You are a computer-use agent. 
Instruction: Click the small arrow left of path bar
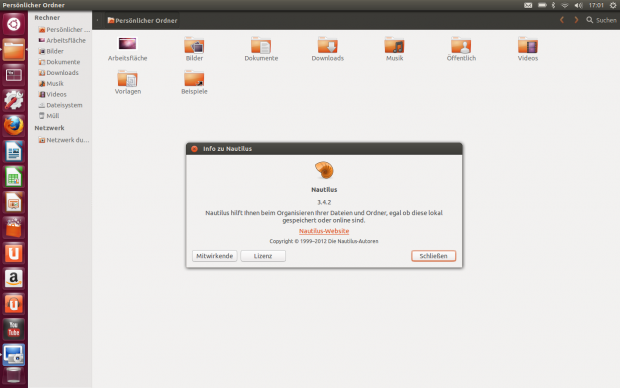tap(97, 20)
